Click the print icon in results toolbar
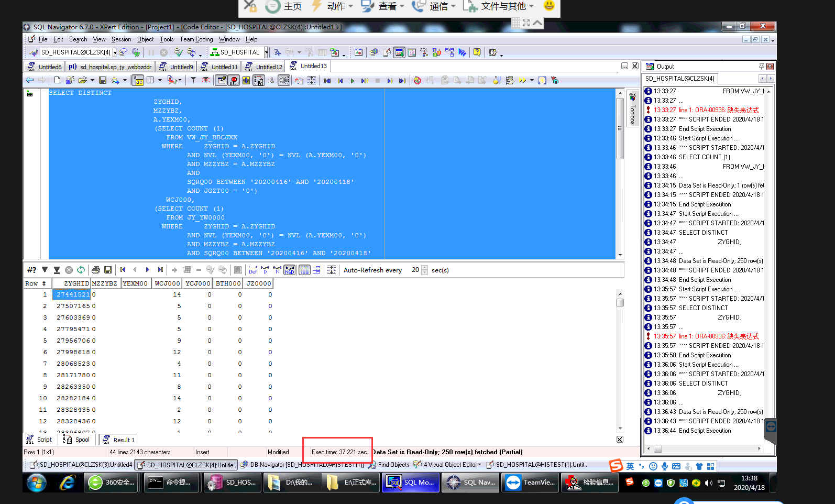Image resolution: width=835 pixels, height=504 pixels. click(95, 270)
